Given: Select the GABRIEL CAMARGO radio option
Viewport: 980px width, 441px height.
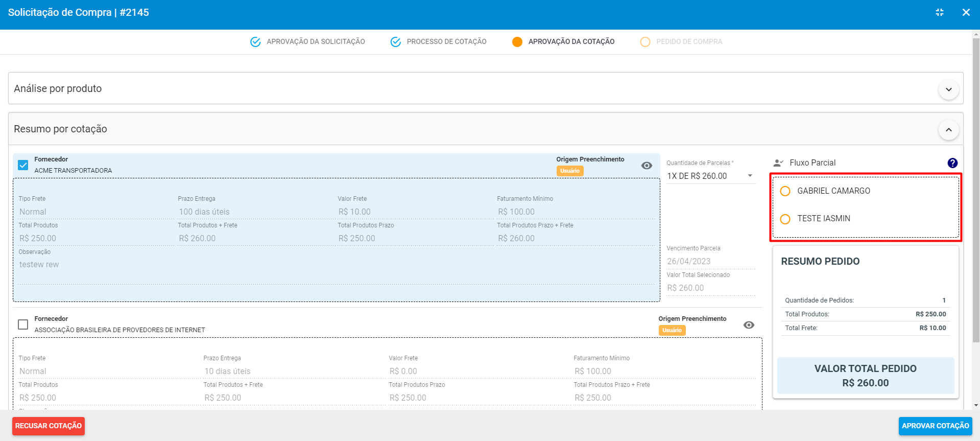Looking at the screenshot, I should (x=785, y=191).
